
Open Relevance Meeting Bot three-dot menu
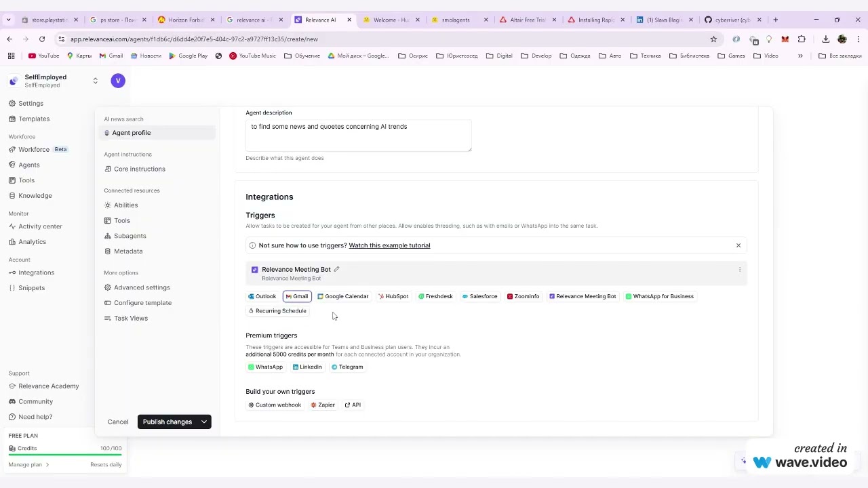click(739, 270)
